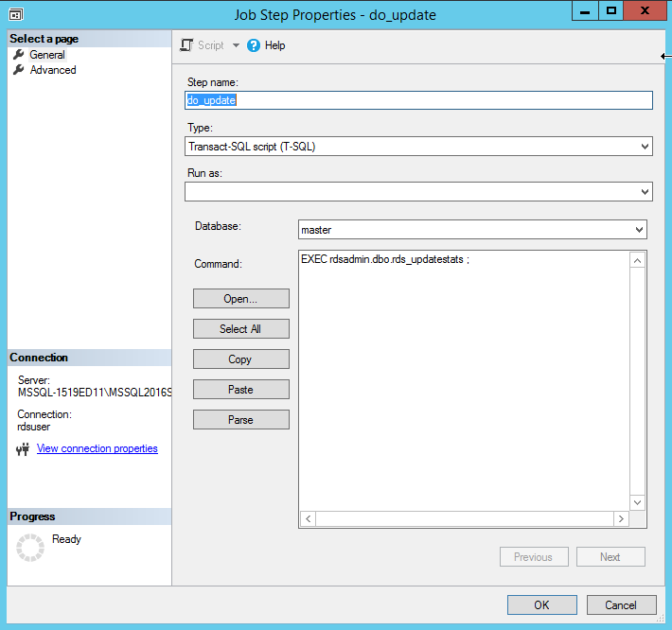This screenshot has height=630, width=672.
Task: Click the wrench icon beside General
Action: tap(18, 54)
